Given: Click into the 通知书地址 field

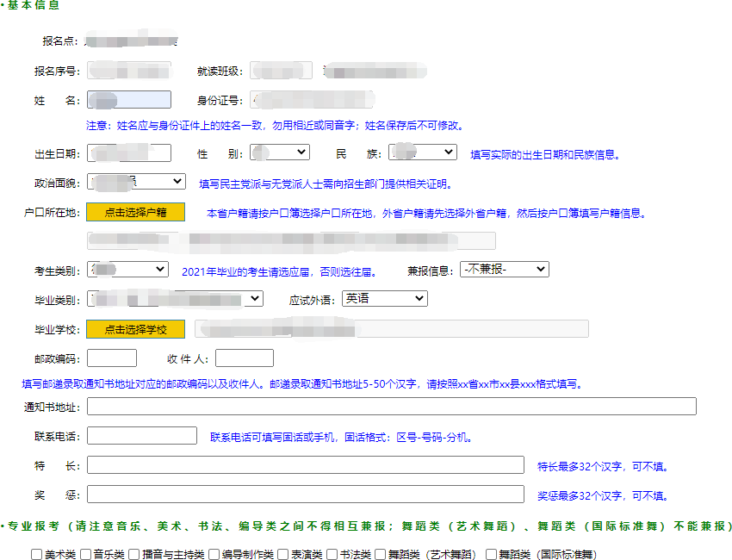Looking at the screenshot, I should click(x=391, y=407).
